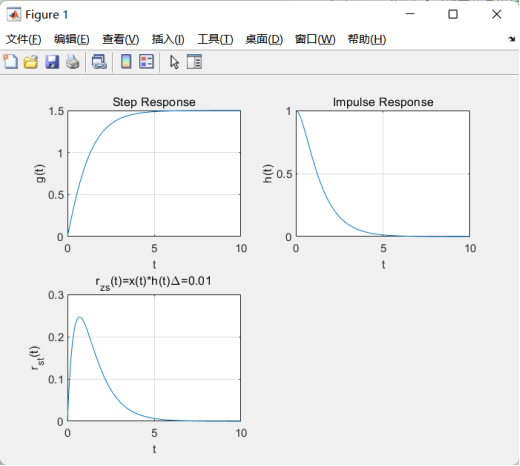Click the t label under Impulse Response plot

click(383, 264)
